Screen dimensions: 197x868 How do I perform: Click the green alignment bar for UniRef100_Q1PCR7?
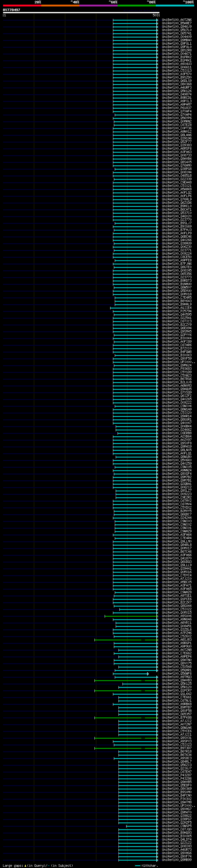tap(126, 691)
